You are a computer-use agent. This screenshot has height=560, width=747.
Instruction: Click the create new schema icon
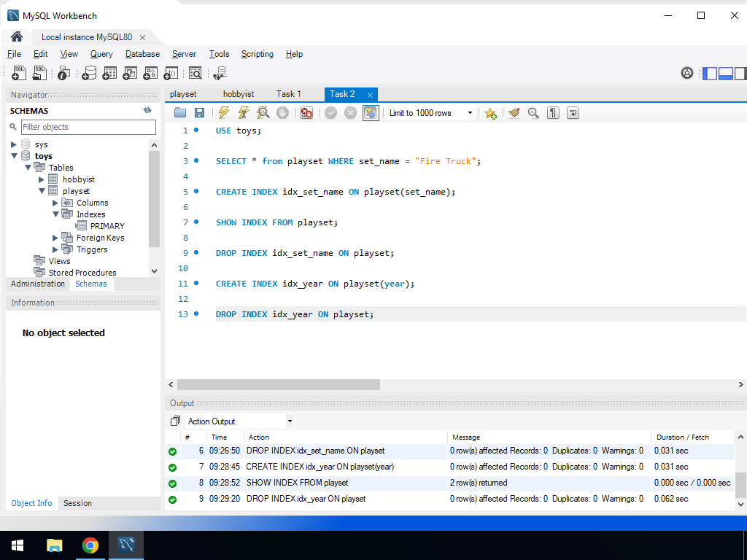coord(88,73)
